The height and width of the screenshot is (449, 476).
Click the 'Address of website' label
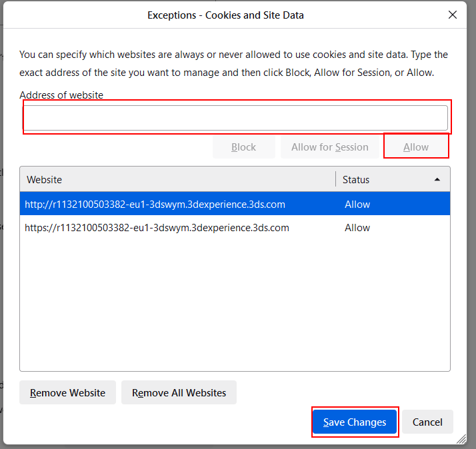pos(61,95)
